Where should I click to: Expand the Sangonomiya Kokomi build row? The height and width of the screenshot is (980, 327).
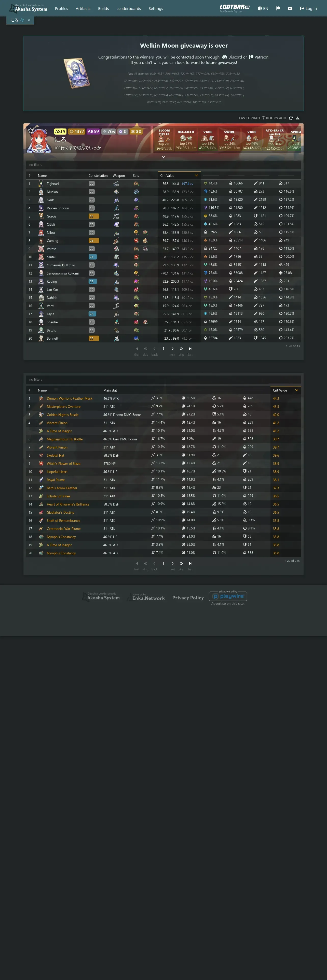pyautogui.click(x=163, y=273)
